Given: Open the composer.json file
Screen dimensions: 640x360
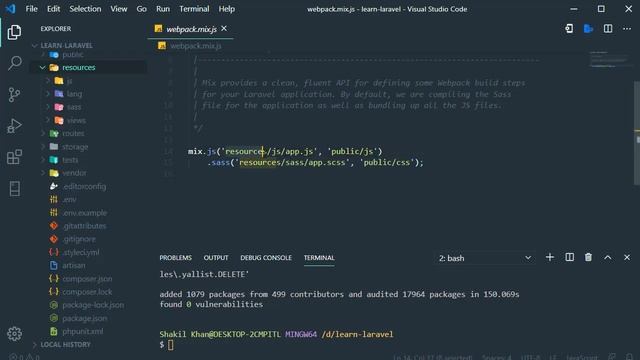Looking at the screenshot, I should click(87, 279).
